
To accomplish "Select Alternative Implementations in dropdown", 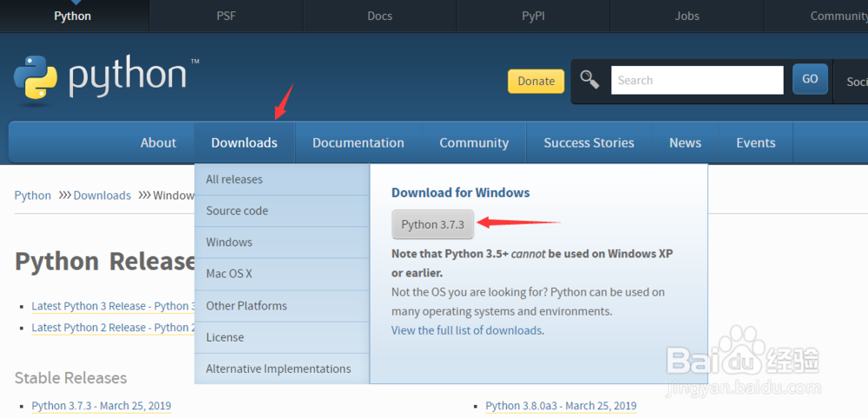I will tap(282, 369).
